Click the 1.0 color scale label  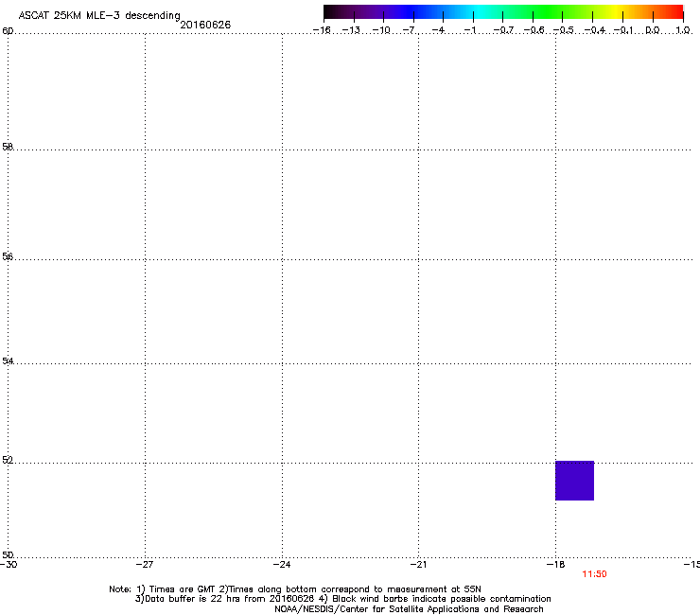(683, 30)
